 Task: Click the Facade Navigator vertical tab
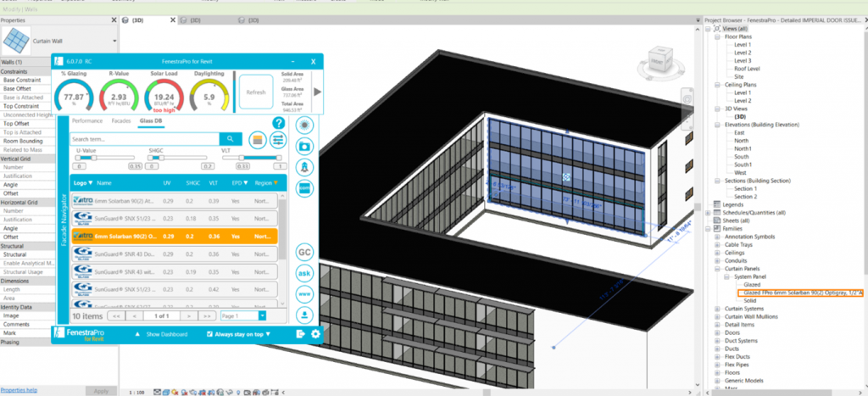click(x=63, y=220)
